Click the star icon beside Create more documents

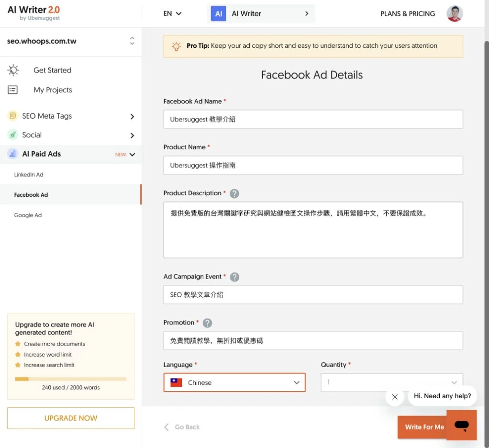coord(18,344)
